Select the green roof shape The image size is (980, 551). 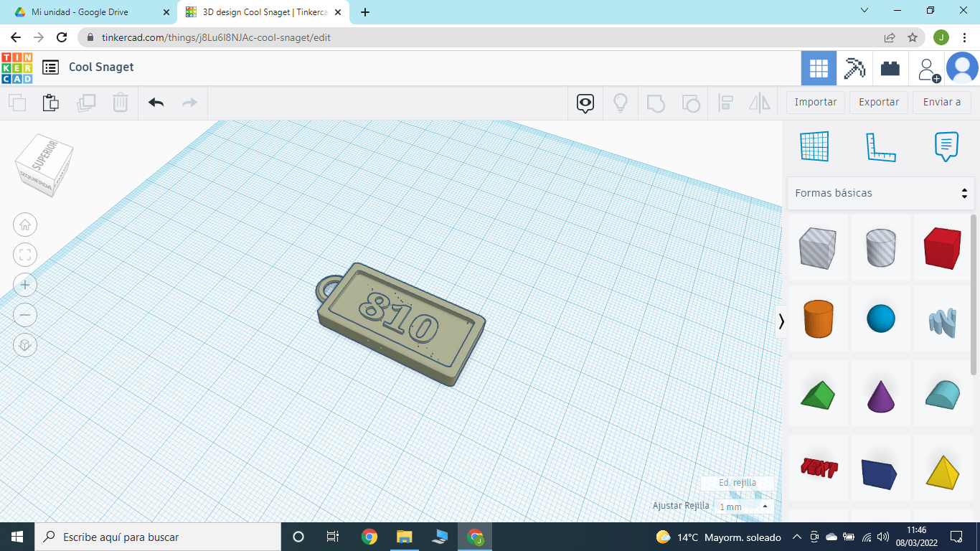click(x=818, y=395)
